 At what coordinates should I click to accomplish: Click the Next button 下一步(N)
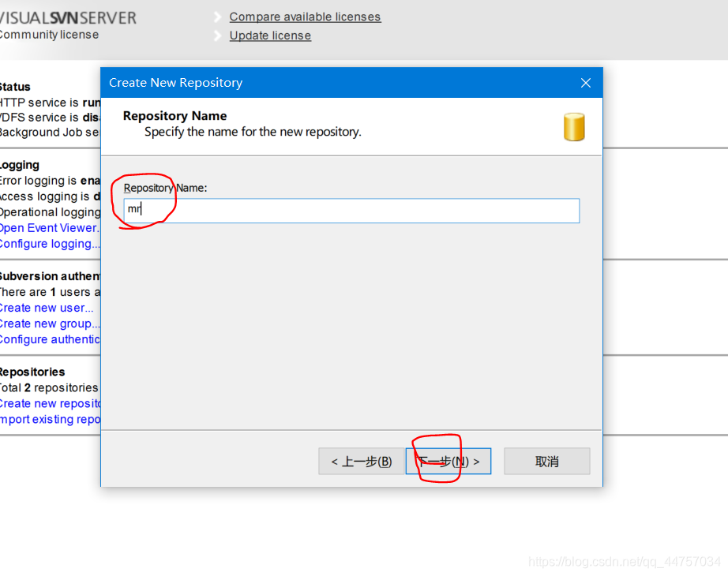pos(448,462)
